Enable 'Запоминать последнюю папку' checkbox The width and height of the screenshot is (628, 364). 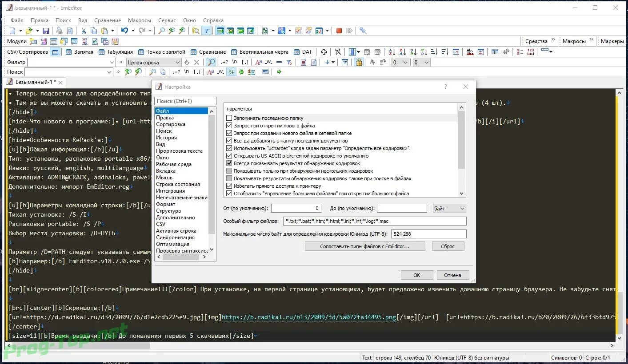point(229,118)
